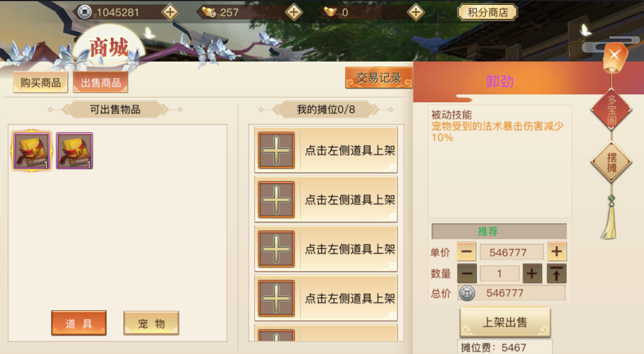Select the second skill book item
The image size is (644, 354).
(74, 151)
